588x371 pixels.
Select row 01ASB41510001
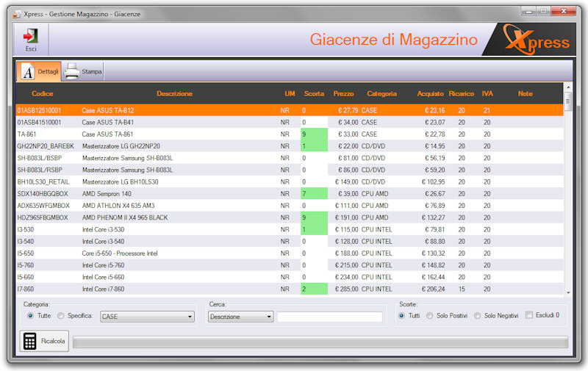[290, 122]
